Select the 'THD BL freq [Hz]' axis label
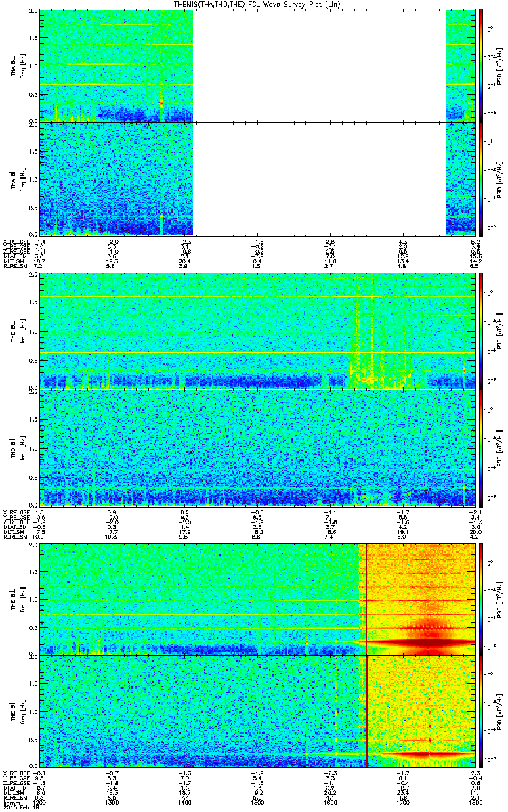This screenshot has width=508, height=812. click(17, 331)
